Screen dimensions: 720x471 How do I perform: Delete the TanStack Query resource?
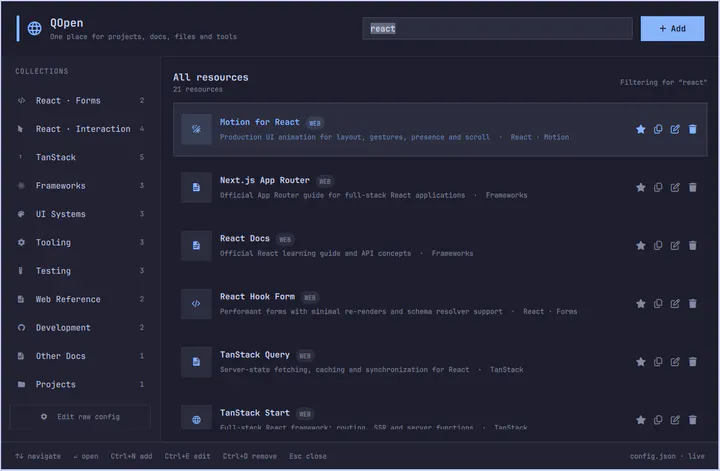point(692,362)
